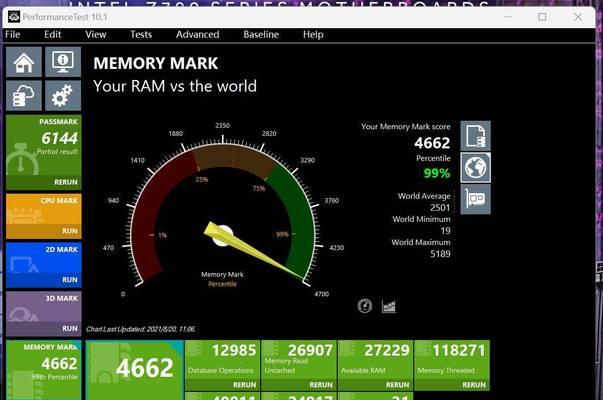Open the View menu
Screen dimensions: 603x400
click(x=96, y=35)
